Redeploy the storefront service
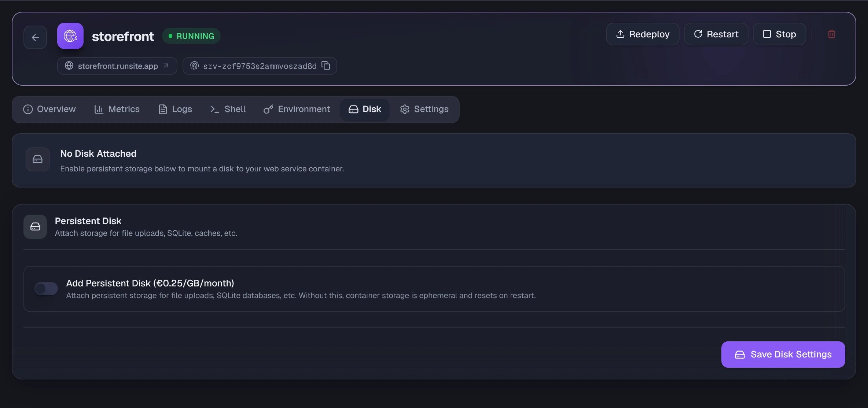 point(643,34)
